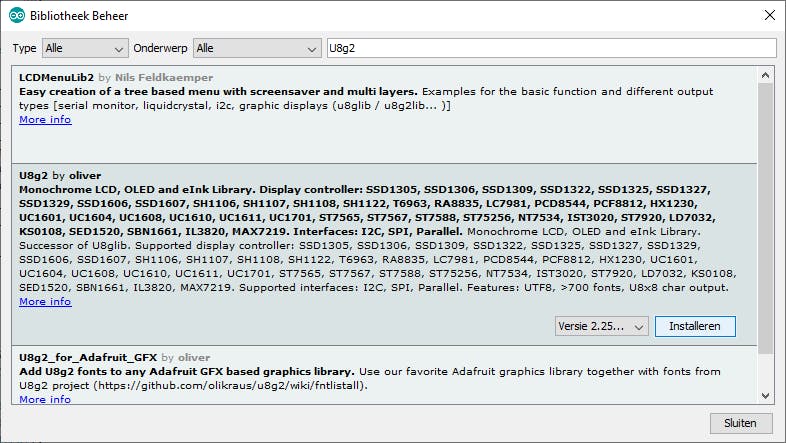
Task: Click the scrollbar up arrow
Action: click(x=765, y=75)
